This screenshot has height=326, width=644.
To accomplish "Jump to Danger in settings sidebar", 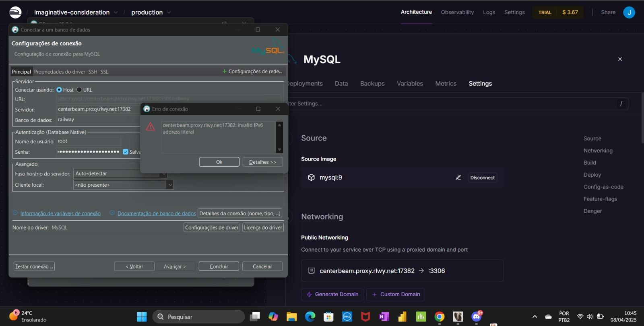I will (x=593, y=211).
